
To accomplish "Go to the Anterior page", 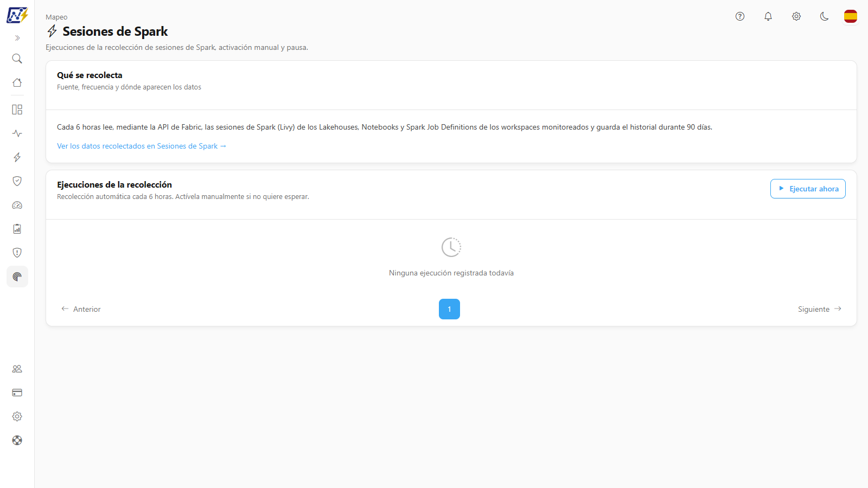I will coord(81,309).
